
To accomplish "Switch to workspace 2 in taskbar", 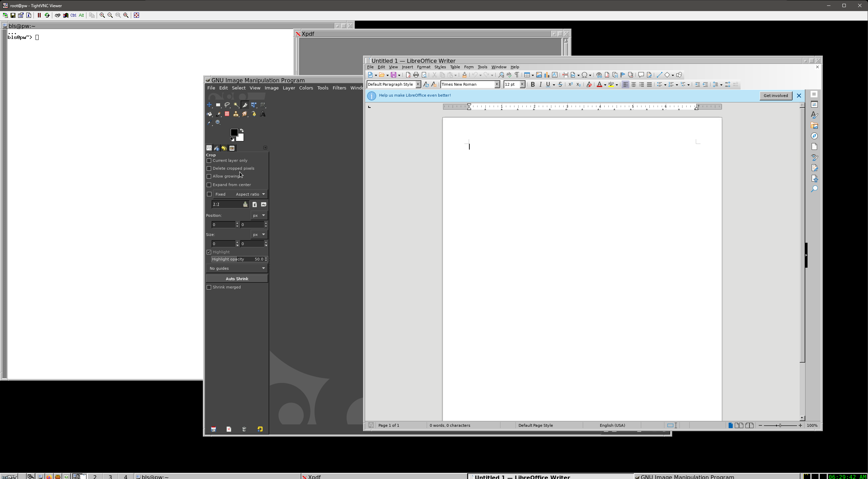I will [x=95, y=477].
